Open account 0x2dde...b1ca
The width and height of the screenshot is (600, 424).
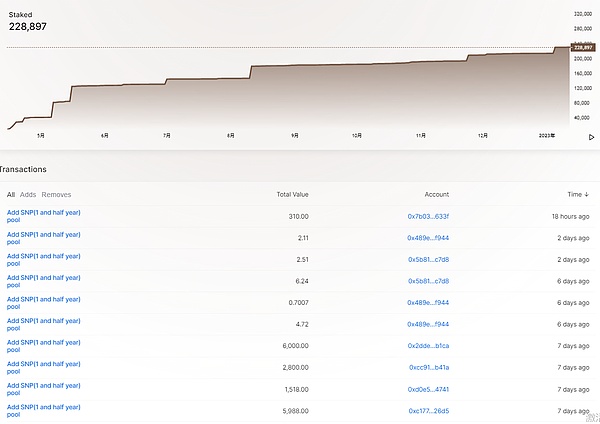pos(428,345)
